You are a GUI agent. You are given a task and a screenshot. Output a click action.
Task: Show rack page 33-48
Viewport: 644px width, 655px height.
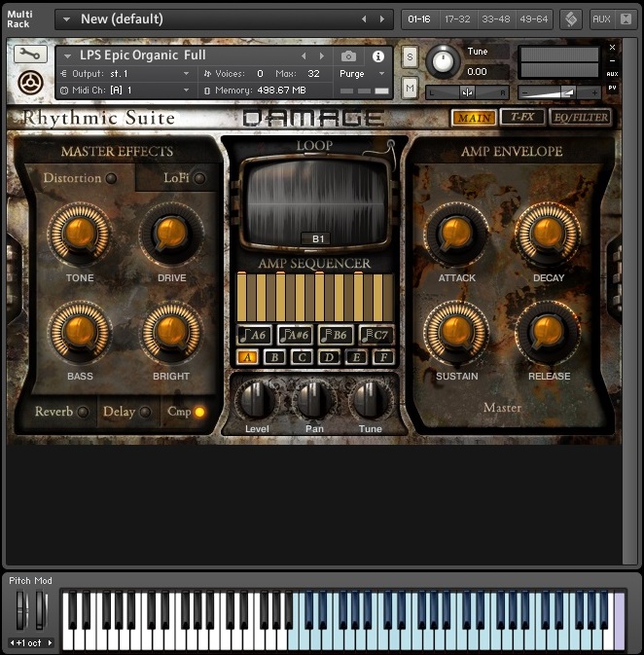pyautogui.click(x=496, y=19)
